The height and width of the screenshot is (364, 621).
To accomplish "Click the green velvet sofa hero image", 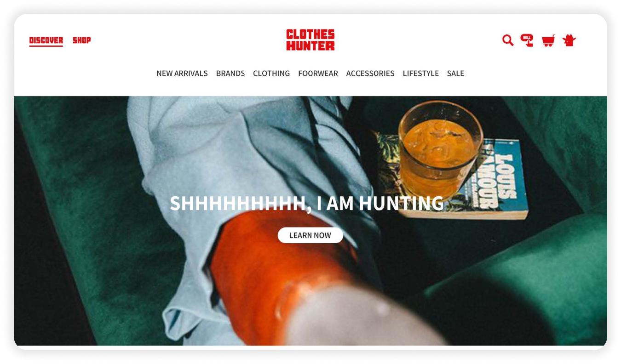I will click(310, 221).
